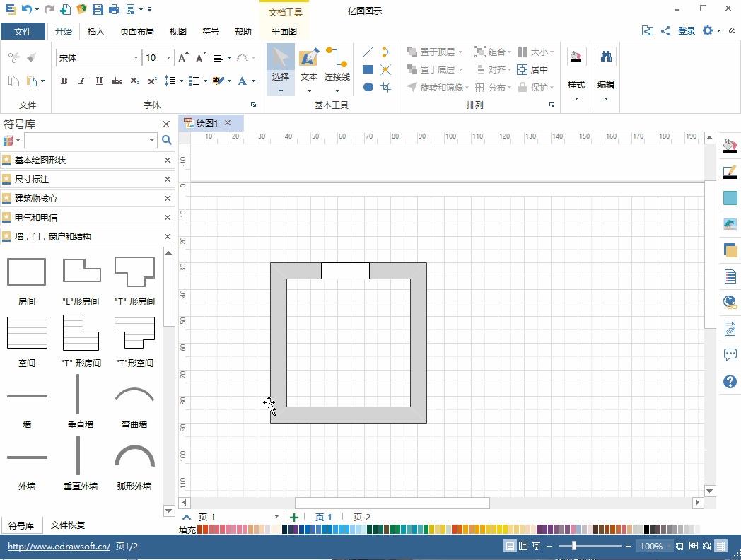Select the crop tool icon

(385, 87)
